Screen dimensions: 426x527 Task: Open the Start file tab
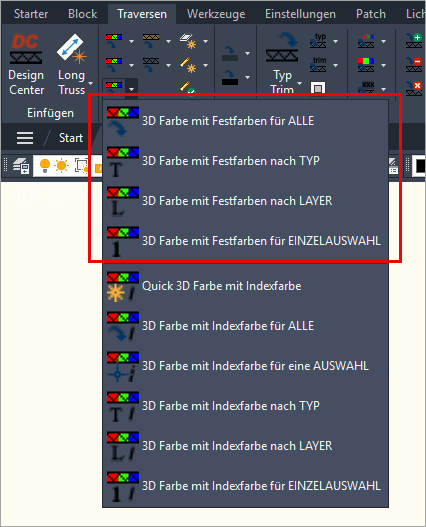click(x=71, y=138)
